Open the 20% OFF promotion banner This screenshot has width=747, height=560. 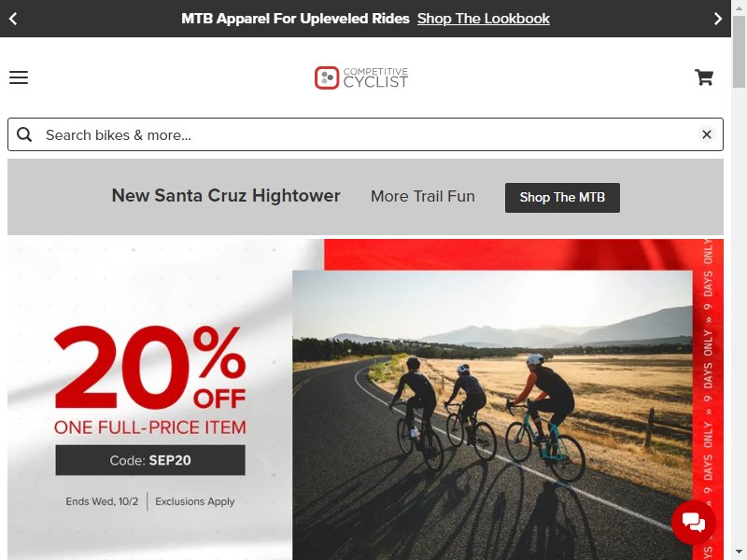point(365,399)
